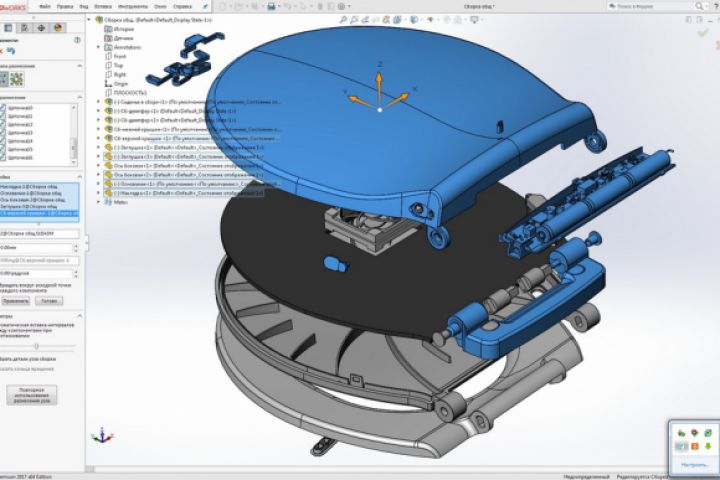
Task: Expand the Annotations folder in tree
Action: (x=98, y=47)
